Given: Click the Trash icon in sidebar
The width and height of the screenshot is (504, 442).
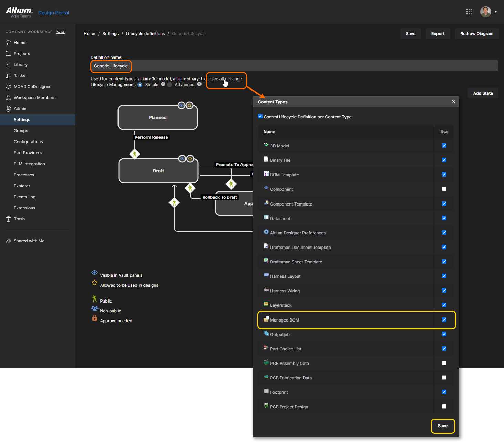Looking at the screenshot, I should coord(8,219).
